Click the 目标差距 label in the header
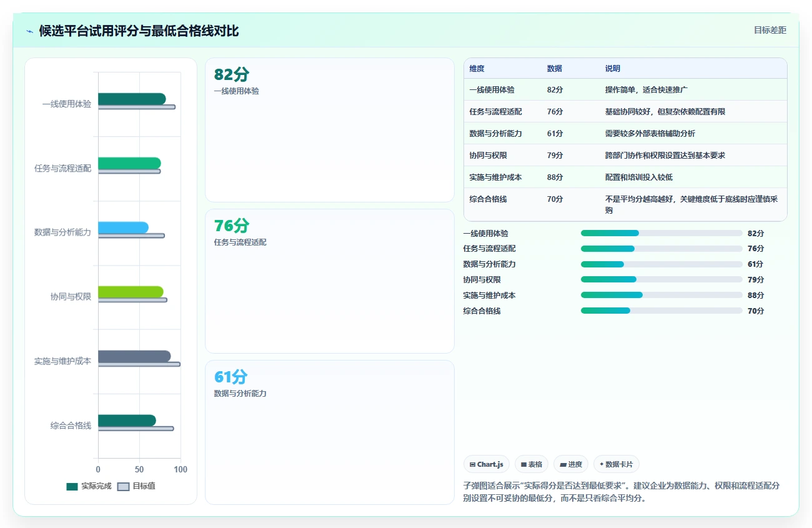 pos(770,30)
